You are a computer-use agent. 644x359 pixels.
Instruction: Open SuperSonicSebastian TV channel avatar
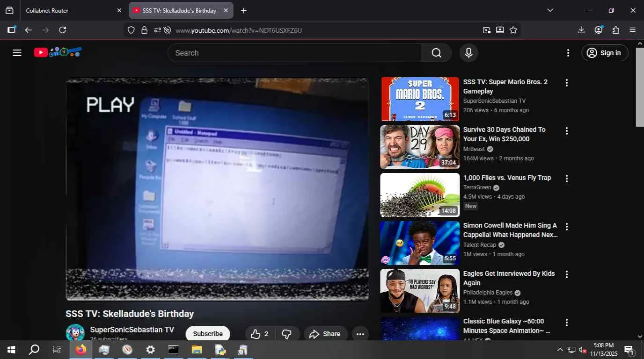point(75,332)
